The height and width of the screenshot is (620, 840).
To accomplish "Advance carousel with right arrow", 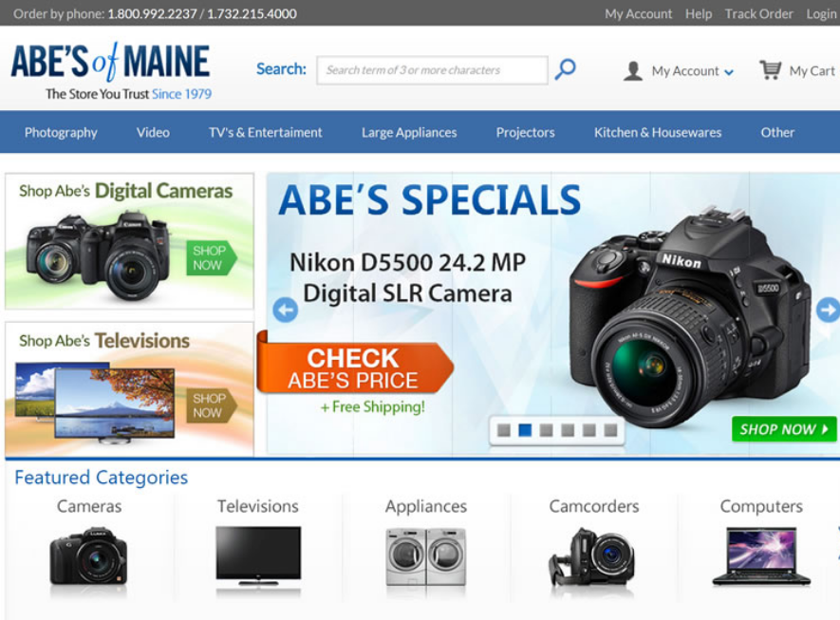I will point(829,310).
